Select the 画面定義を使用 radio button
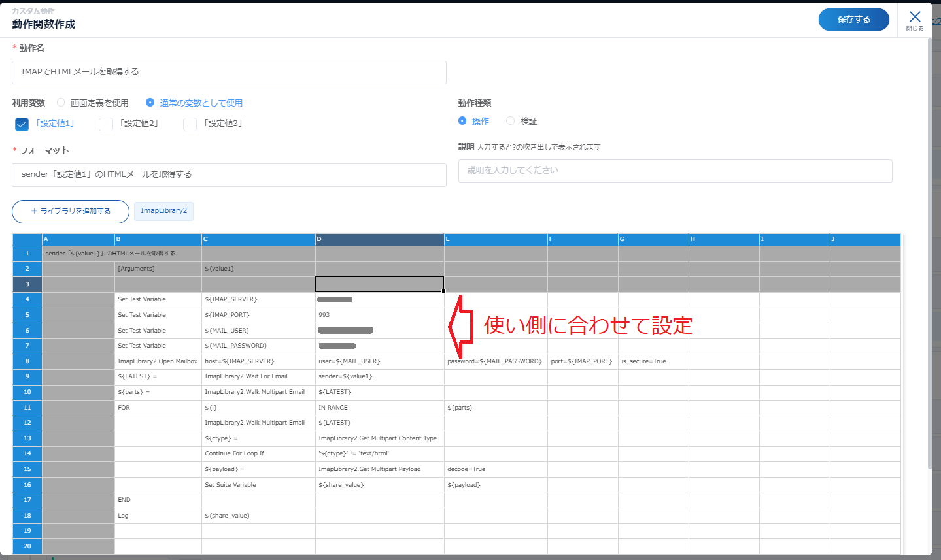 click(x=61, y=103)
